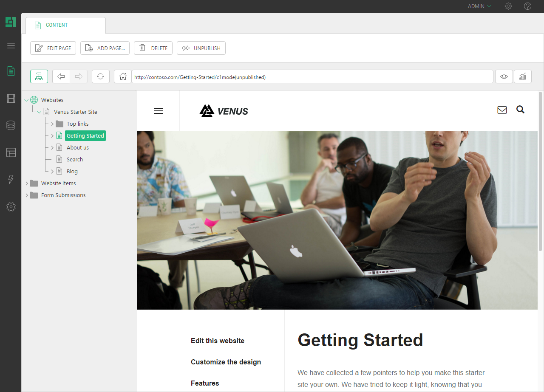Screen dimensions: 544x392
Task: Toggle the tree structure view button
Action: [39, 76]
